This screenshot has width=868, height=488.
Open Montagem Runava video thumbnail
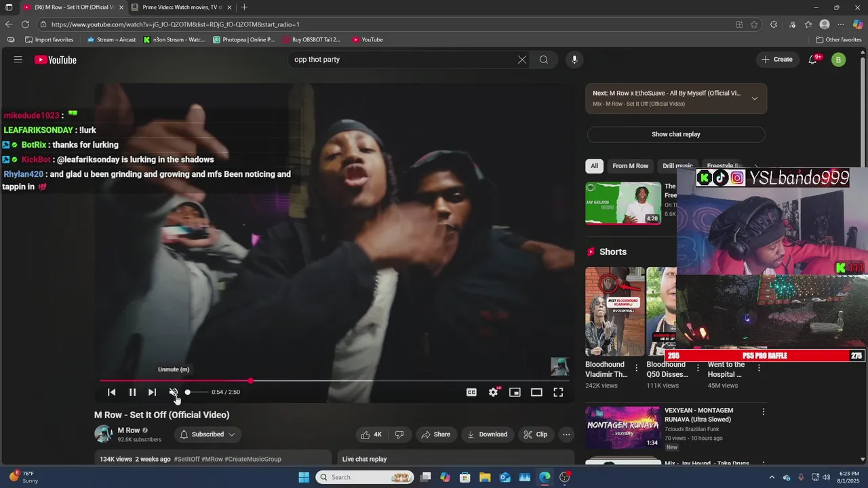click(623, 428)
